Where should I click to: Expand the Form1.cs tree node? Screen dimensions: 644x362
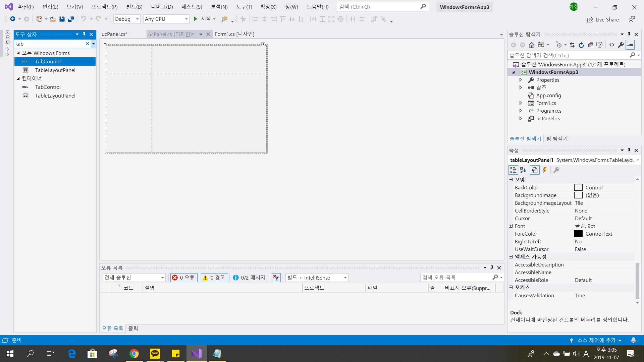coord(521,103)
